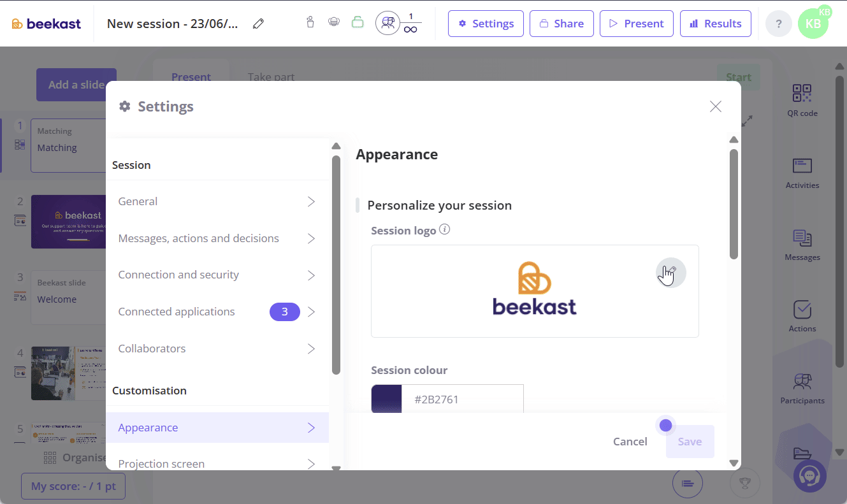Click the Present button in header
The width and height of the screenshot is (847, 504).
pyautogui.click(x=637, y=24)
